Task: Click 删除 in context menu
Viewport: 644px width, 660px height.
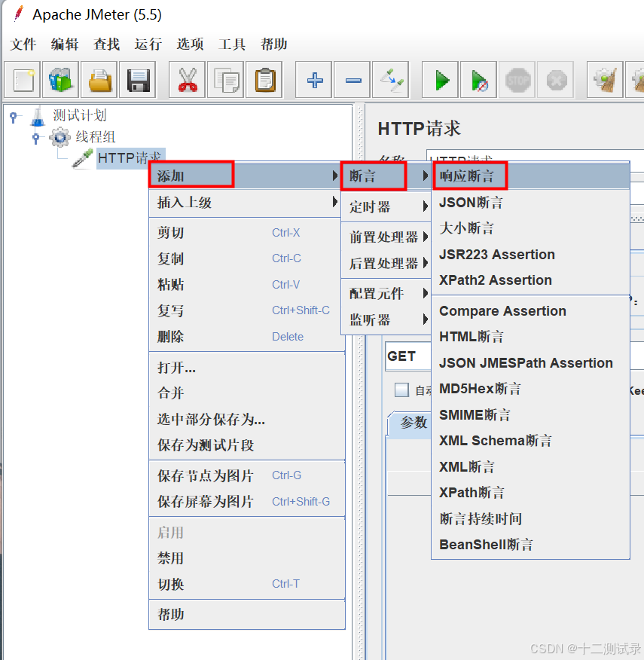Action: (x=246, y=336)
